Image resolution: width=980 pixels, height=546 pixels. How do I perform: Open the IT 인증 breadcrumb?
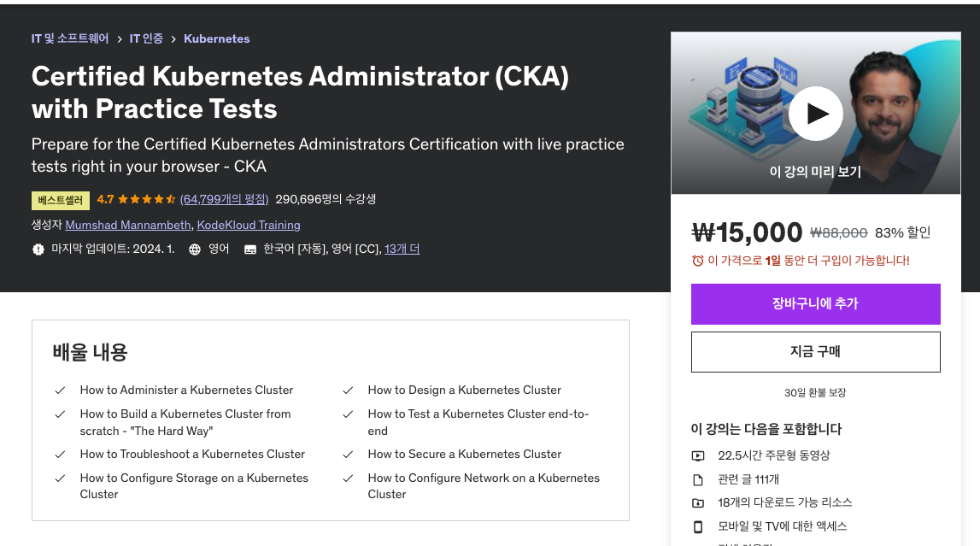coord(146,38)
